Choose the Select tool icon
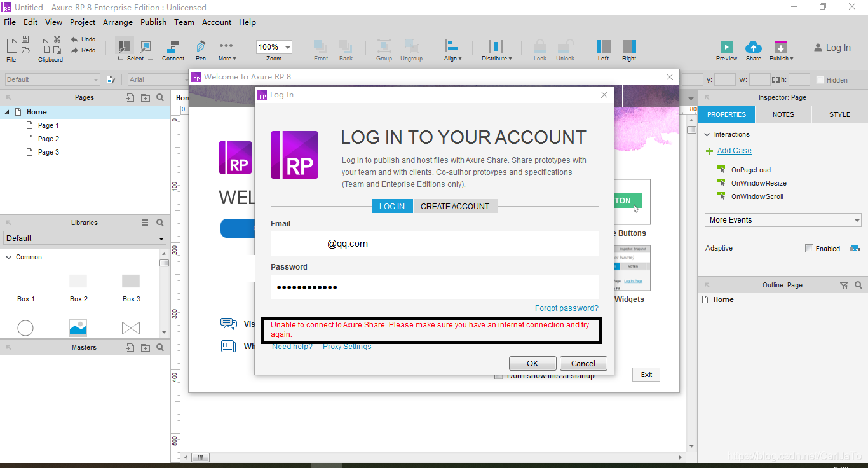Viewport: 868px width, 468px height. [124, 46]
